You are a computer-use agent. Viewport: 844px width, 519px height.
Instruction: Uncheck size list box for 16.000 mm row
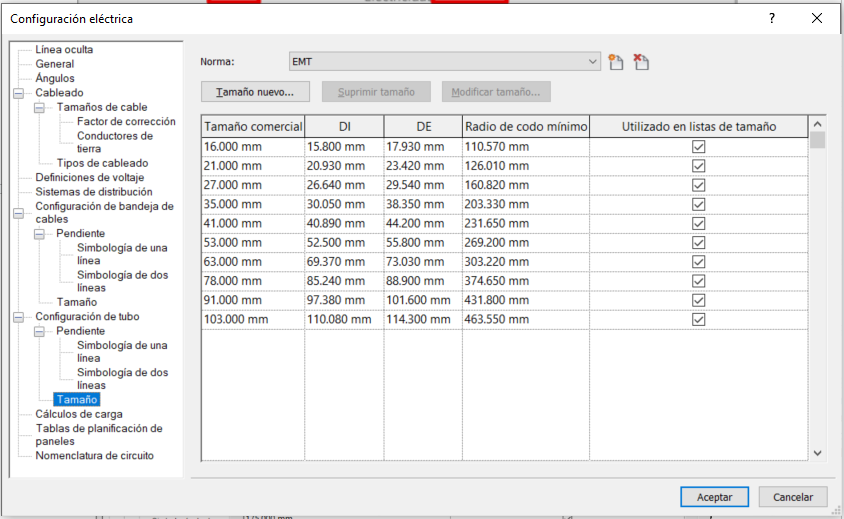coord(699,146)
